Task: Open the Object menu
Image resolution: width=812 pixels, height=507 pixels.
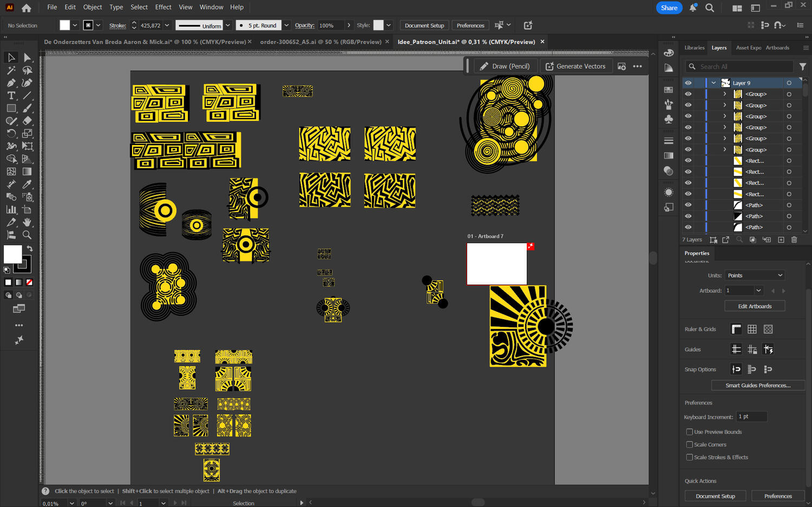Action: (92, 7)
